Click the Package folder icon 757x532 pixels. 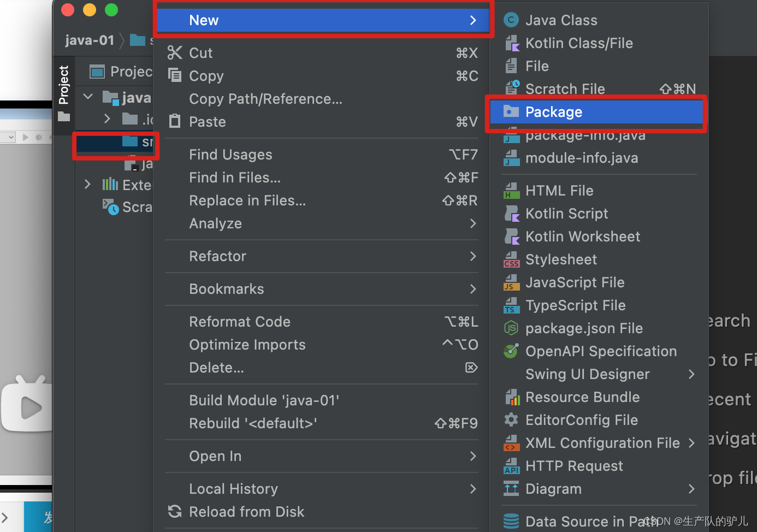tap(511, 111)
